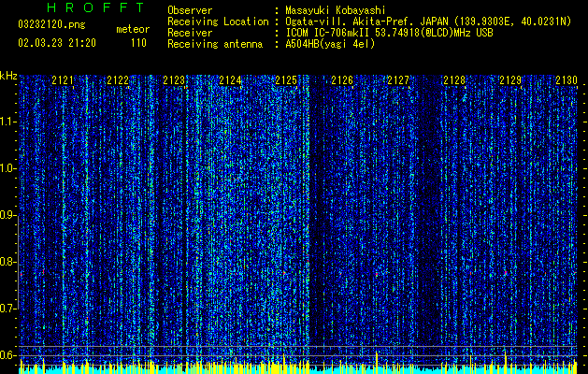This screenshot has height=374, width=588.
Task: Click the date stamp 02.03.23 21:20
Action: (57, 43)
